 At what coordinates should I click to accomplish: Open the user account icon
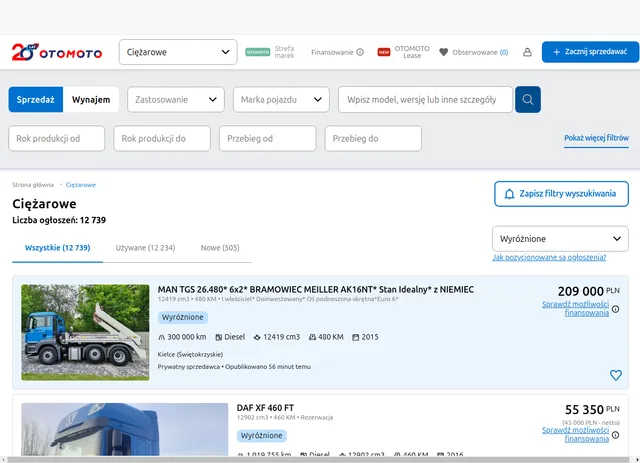click(x=527, y=52)
